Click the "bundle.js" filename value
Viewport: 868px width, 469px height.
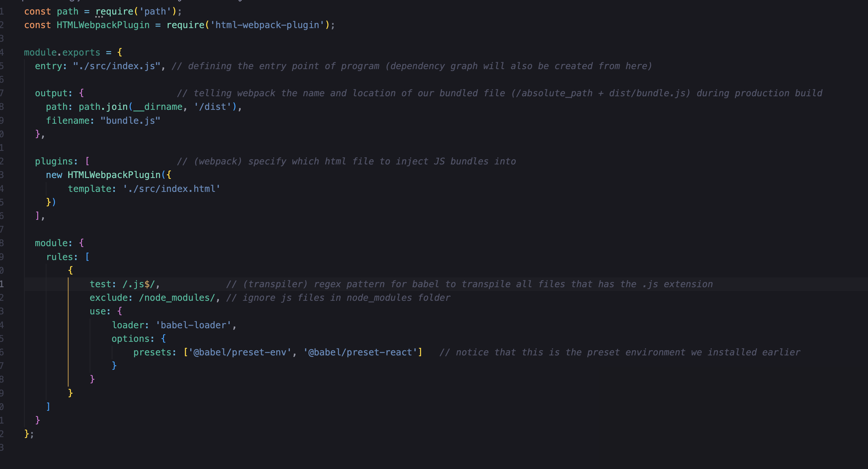tap(130, 120)
